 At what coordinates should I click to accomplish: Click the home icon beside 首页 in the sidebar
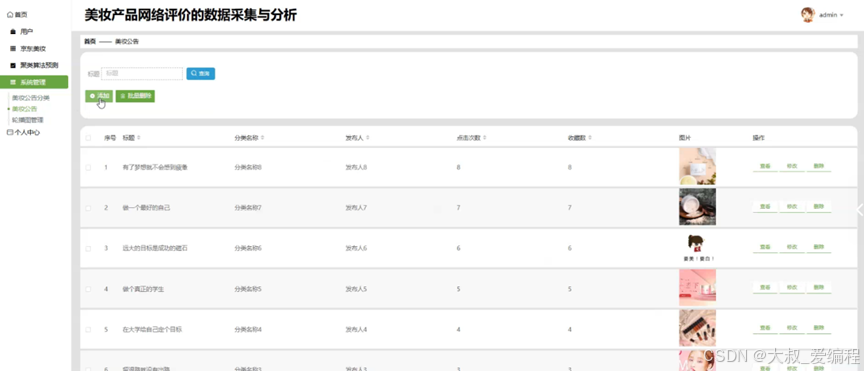[x=10, y=15]
